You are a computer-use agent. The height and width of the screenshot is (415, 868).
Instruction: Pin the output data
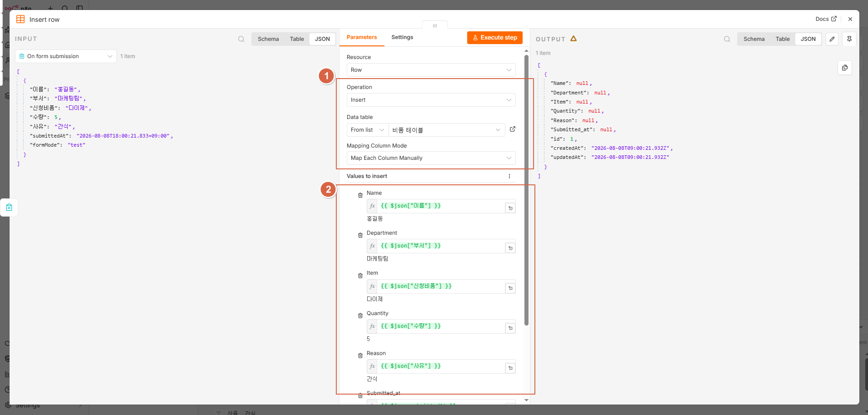(x=849, y=39)
